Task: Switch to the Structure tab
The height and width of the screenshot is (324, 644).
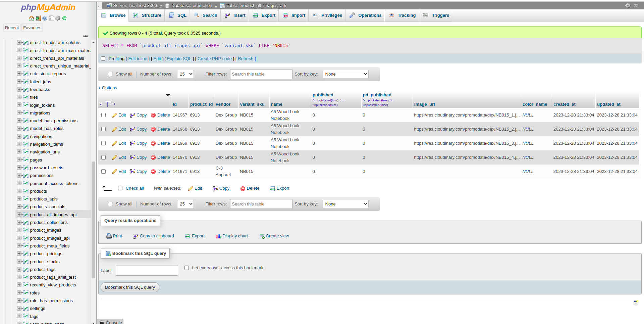Action: 147,15
